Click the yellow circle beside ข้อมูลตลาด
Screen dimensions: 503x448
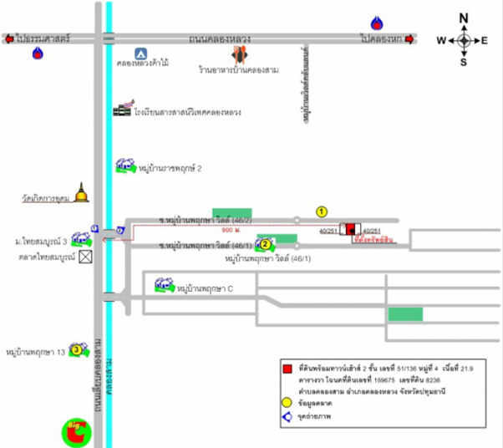coord(287,402)
